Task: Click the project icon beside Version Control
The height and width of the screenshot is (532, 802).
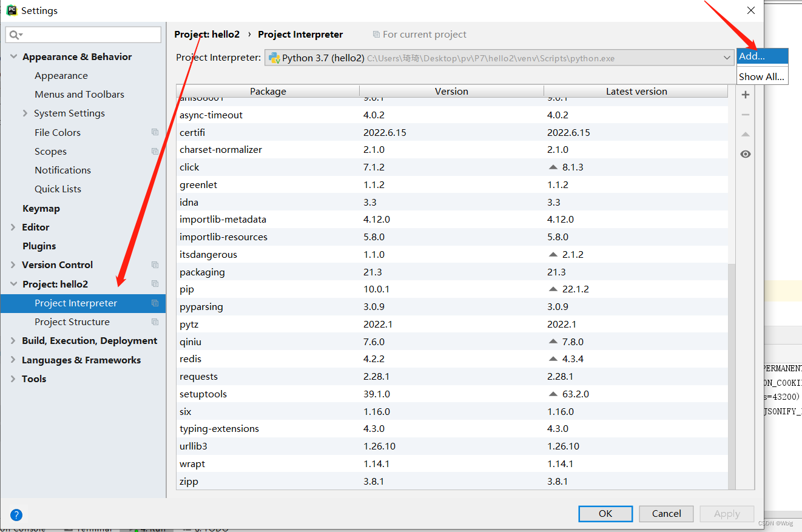Action: (155, 264)
